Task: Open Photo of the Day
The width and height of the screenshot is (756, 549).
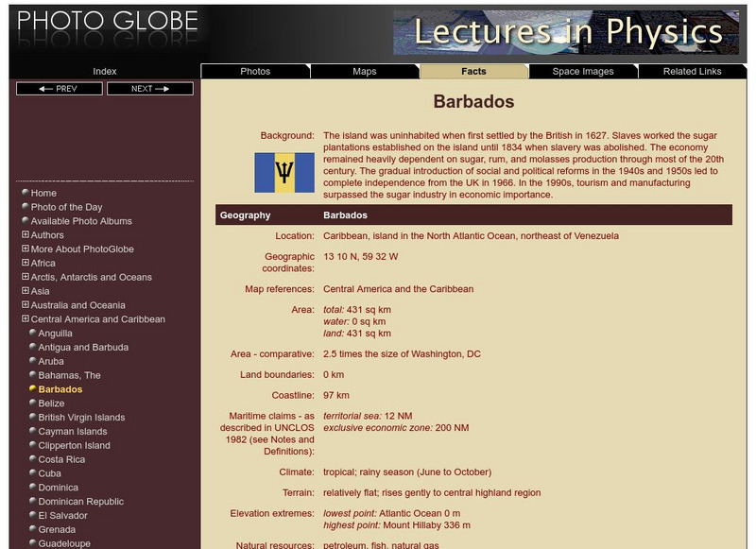Action: click(66, 207)
